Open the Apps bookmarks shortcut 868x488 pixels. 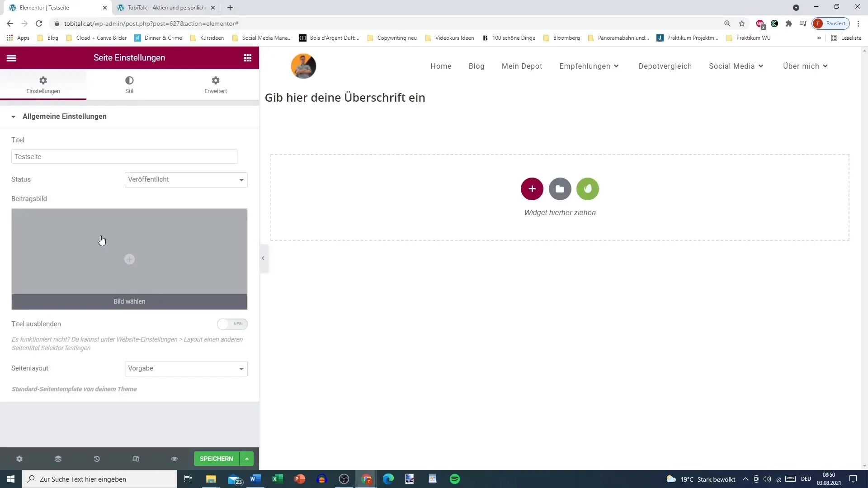pyautogui.click(x=18, y=38)
